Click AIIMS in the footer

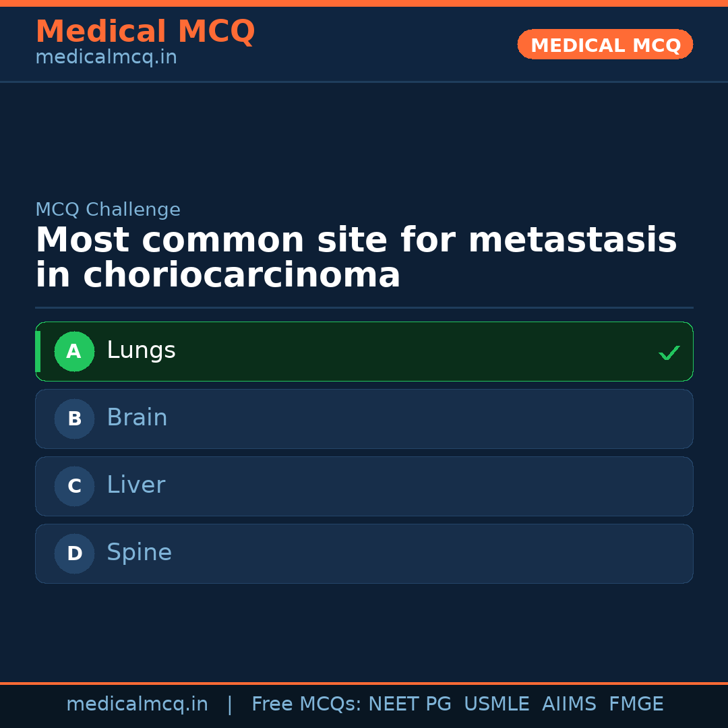[x=569, y=704]
